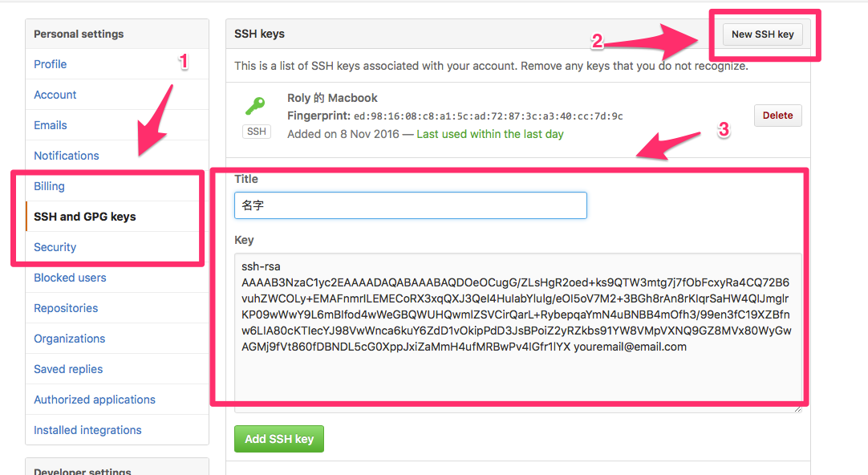Open Notifications settings
Screen dimensions: 868x475
(x=67, y=156)
